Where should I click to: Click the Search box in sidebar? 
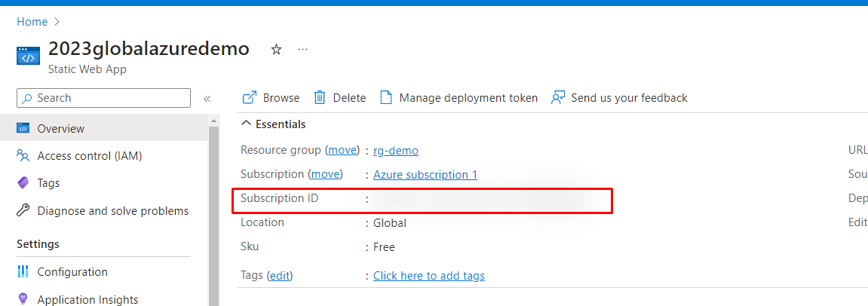pyautogui.click(x=104, y=98)
